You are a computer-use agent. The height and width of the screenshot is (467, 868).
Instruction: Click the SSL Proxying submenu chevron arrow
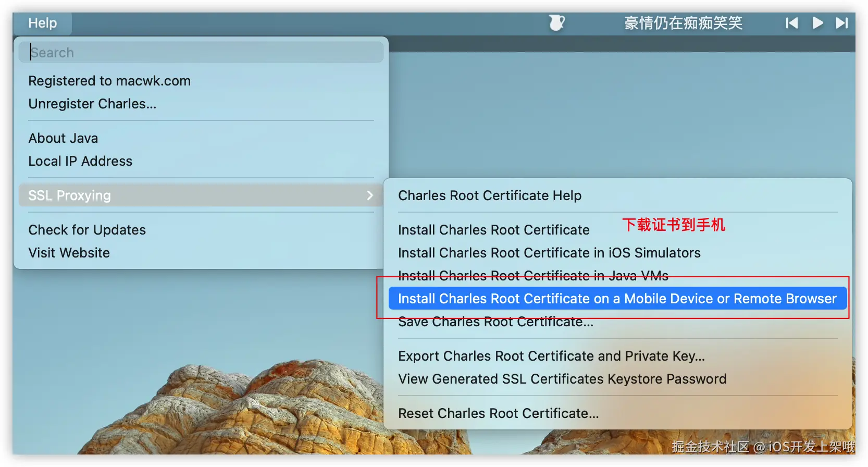tap(370, 195)
